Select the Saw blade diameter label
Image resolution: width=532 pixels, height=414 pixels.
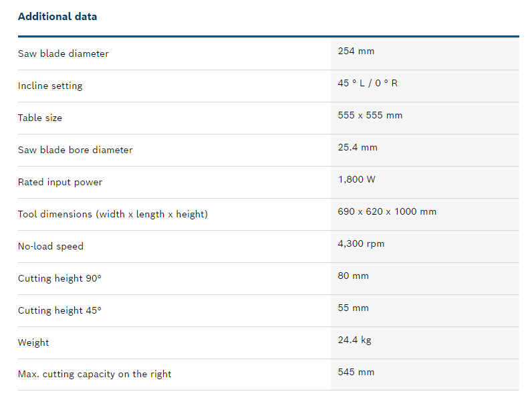tap(63, 54)
